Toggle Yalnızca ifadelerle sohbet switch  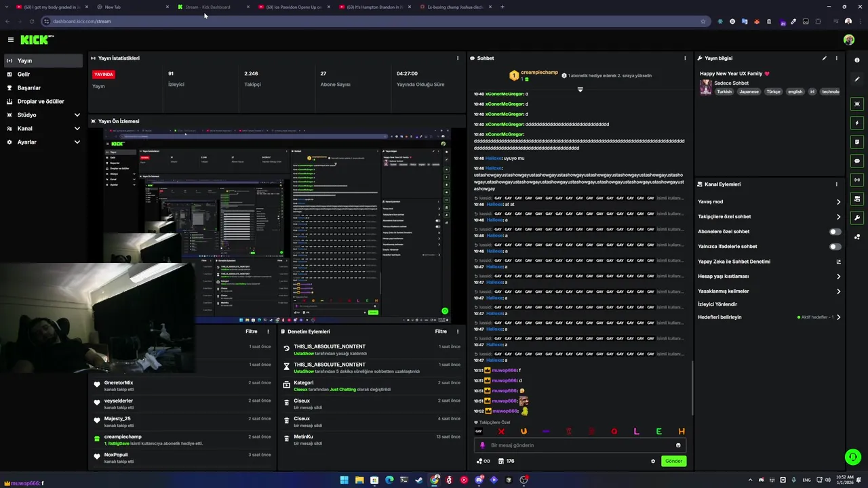835,247
